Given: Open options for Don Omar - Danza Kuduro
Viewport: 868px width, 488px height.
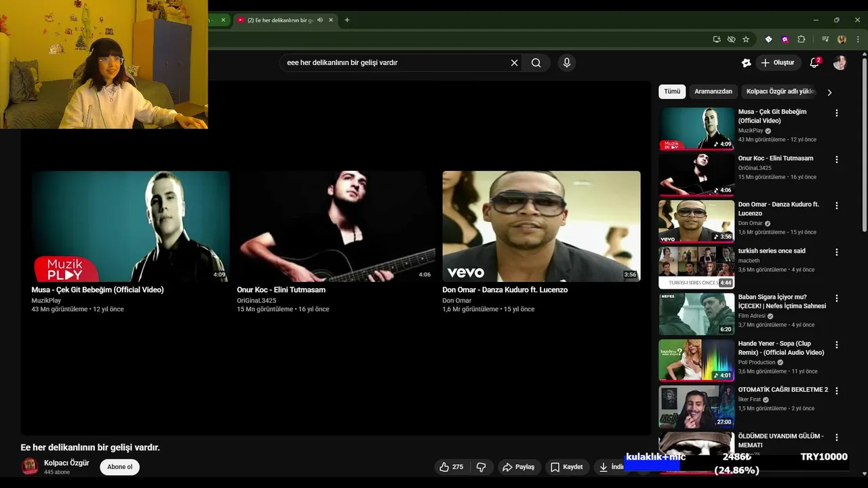Looking at the screenshot, I should pos(836,205).
